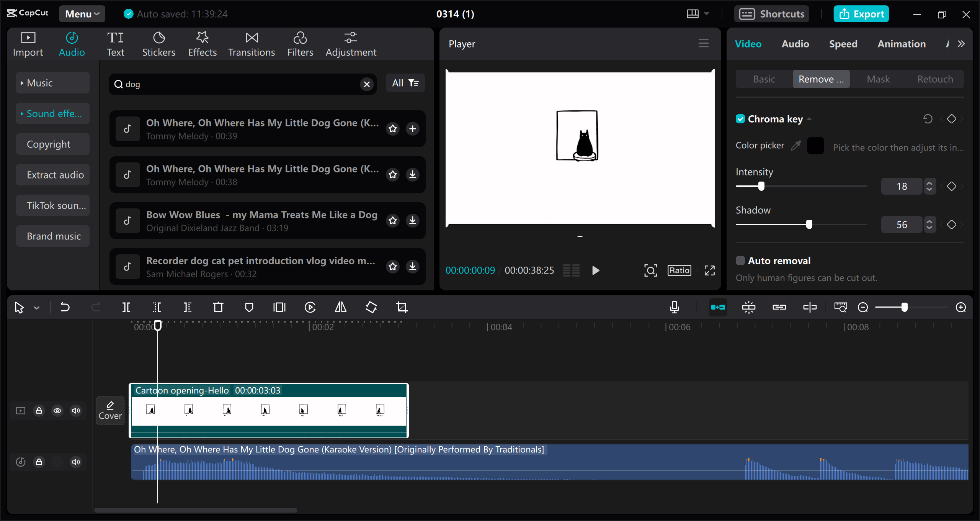
Task: Expand the Music category
Action: pyautogui.click(x=53, y=83)
